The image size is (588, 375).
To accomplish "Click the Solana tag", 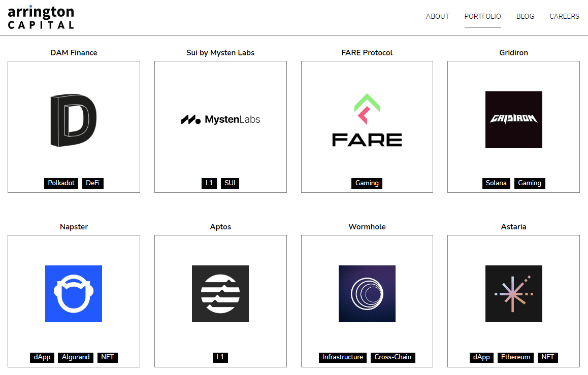I will pyautogui.click(x=496, y=183).
